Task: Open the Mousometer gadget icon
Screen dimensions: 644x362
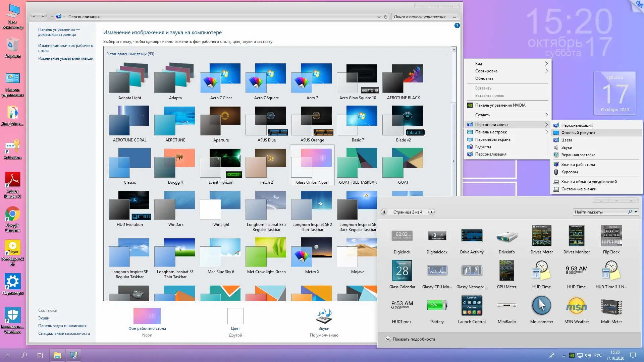Action: click(541, 305)
